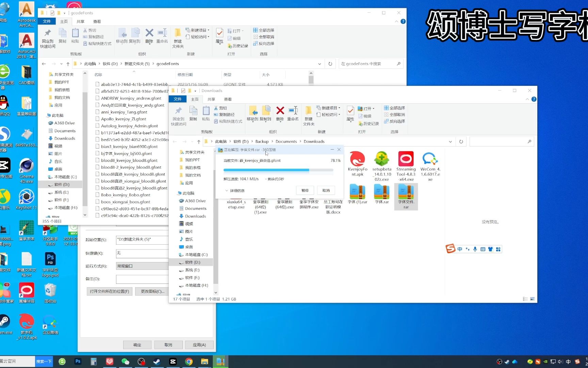The width and height of the screenshot is (588, 368).
Task: Open gcodeFonts address bar history dropdown
Action: [x=319, y=64]
